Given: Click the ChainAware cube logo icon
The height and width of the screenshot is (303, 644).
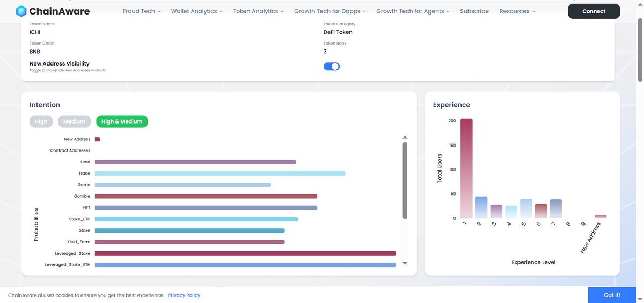Looking at the screenshot, I should tap(21, 11).
